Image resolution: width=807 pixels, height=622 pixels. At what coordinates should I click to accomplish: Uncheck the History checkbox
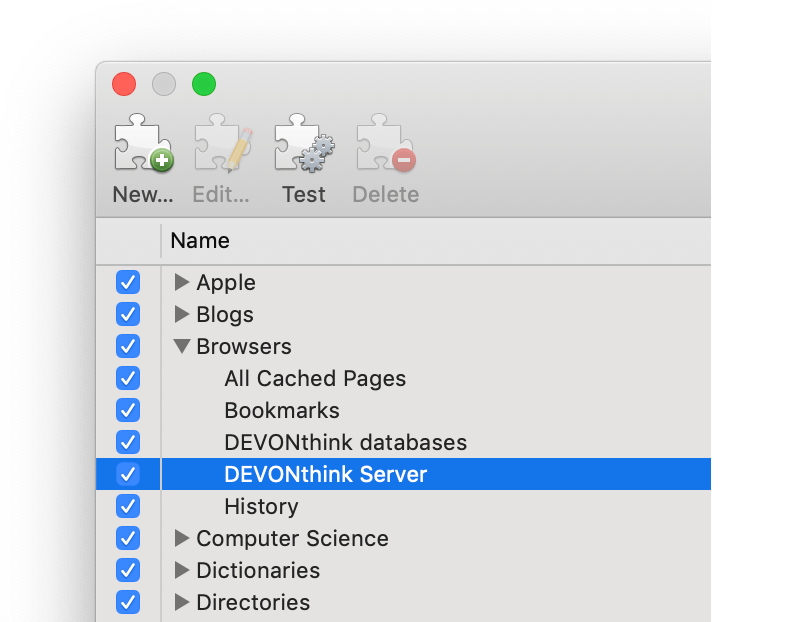(128, 506)
